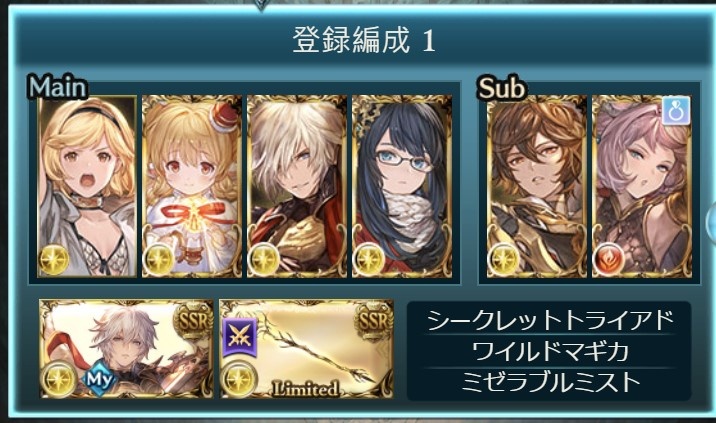Click the Limited label on weapon card

306,389
